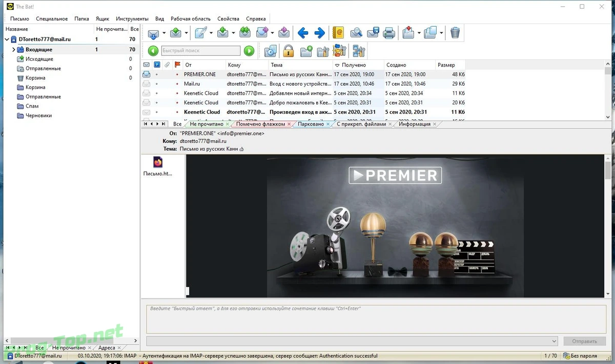Image resolution: width=615 pixels, height=364 pixels.
Task: Click the search messages magnifier icon
Action: click(x=356, y=33)
